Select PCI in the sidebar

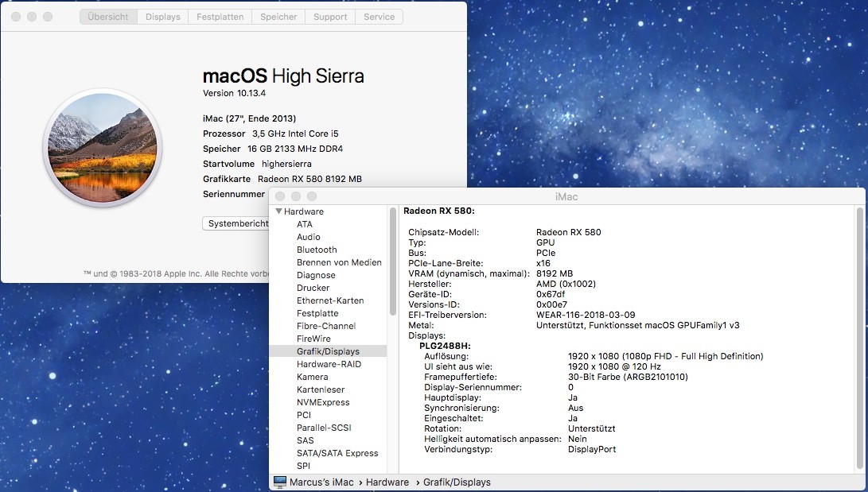[304, 415]
